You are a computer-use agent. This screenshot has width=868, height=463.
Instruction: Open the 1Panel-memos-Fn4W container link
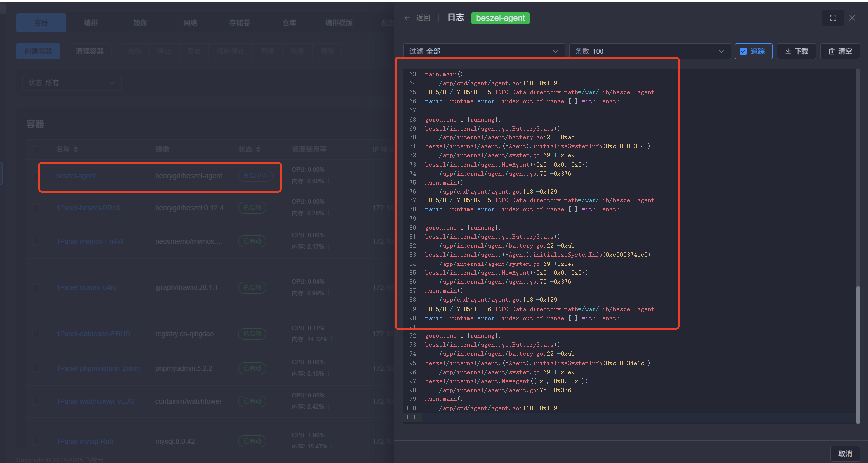[x=90, y=241]
